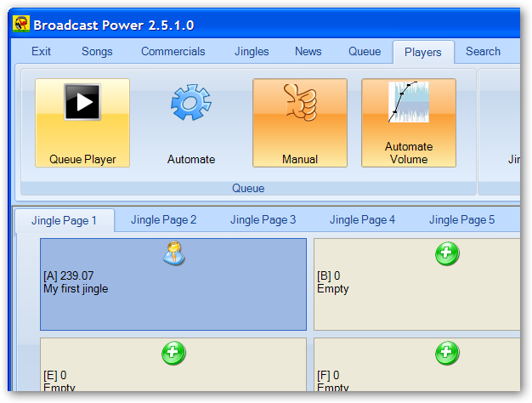Screen dimensions: 532x403
Task: Switch to the Commercials tab
Action: coord(173,51)
